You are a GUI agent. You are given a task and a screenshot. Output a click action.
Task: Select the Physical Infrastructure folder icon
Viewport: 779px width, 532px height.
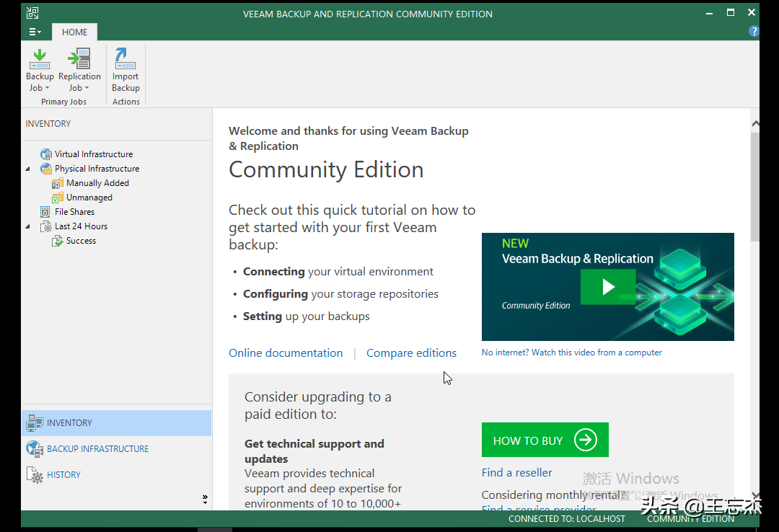coord(46,169)
